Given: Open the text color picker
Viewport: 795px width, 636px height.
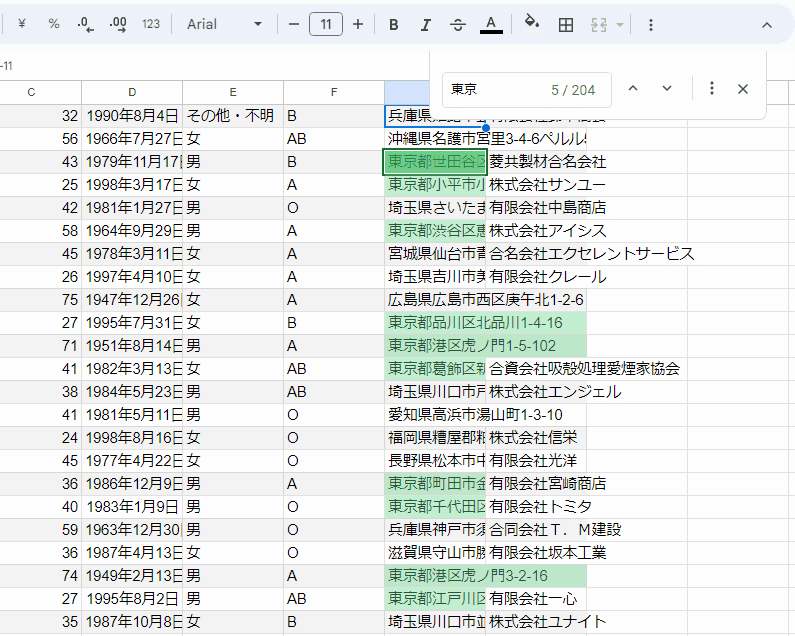Looking at the screenshot, I should pos(491,24).
